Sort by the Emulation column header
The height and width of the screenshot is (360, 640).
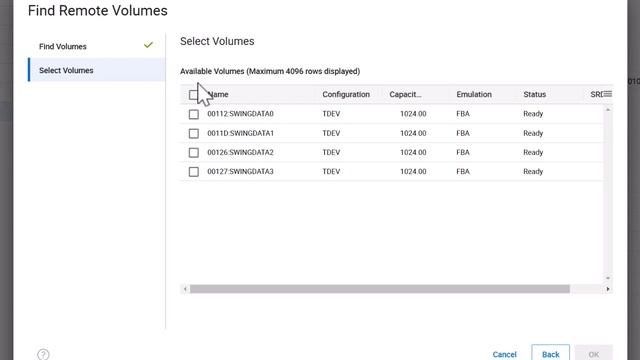[x=474, y=94]
